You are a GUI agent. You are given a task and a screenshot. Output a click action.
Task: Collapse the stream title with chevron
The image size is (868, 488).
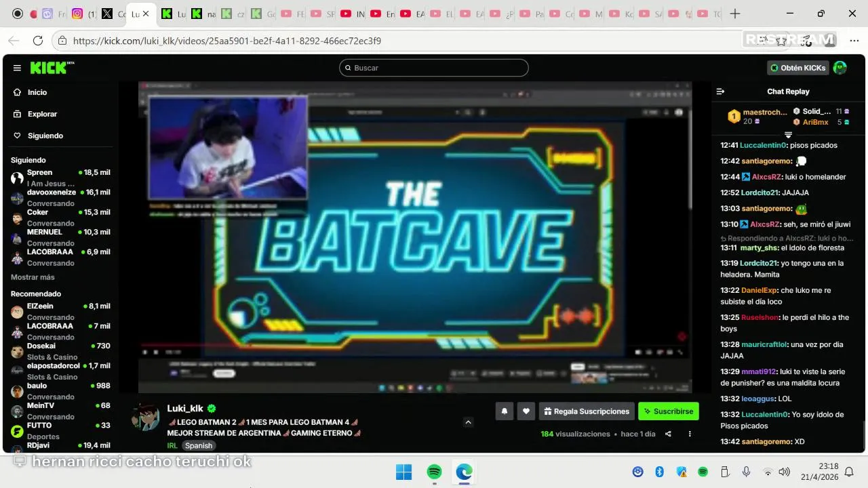click(468, 422)
